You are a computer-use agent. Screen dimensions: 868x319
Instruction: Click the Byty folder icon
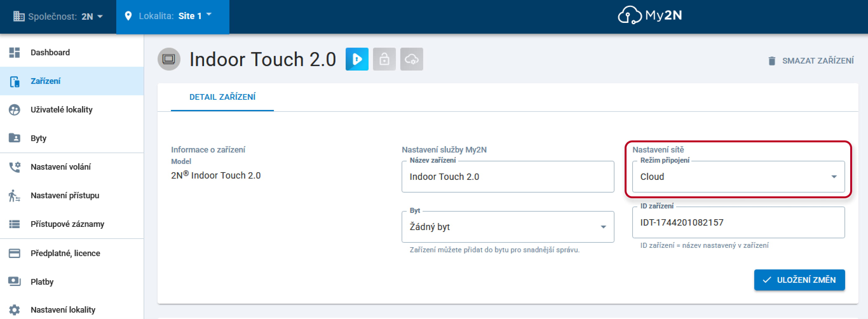[x=15, y=138]
